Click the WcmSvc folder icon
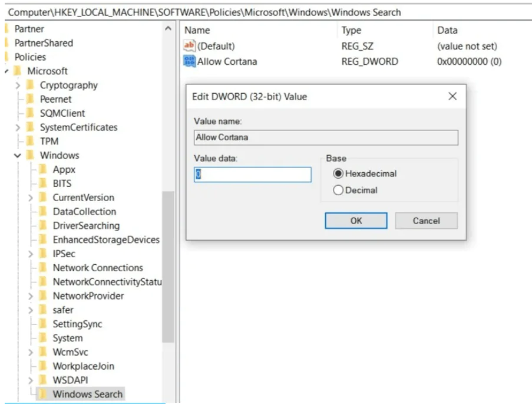The height and width of the screenshot is (404, 532). tap(43, 352)
